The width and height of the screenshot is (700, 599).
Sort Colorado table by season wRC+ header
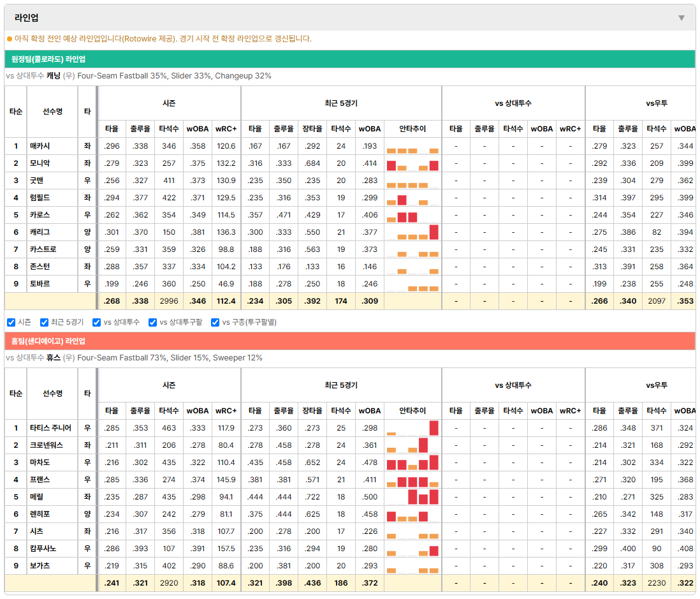pos(226,129)
